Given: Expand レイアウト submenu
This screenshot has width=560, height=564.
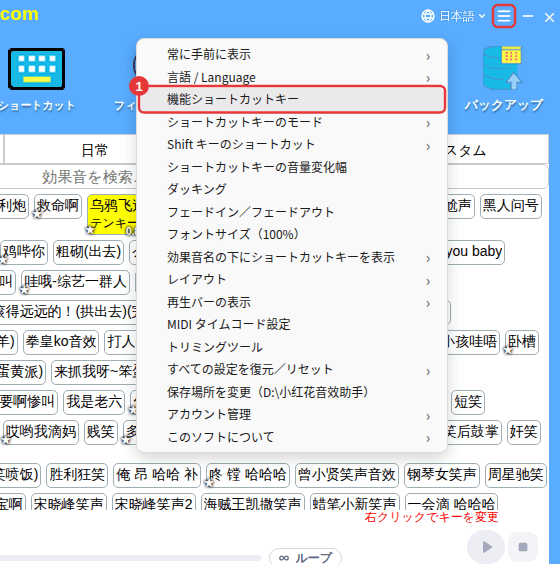Looking at the screenshot, I should tap(292, 280).
